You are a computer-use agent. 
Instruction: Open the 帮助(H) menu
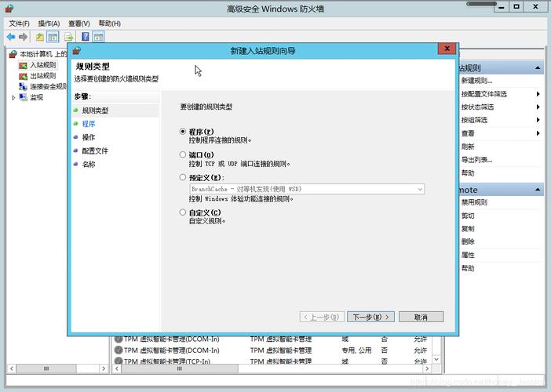point(110,24)
